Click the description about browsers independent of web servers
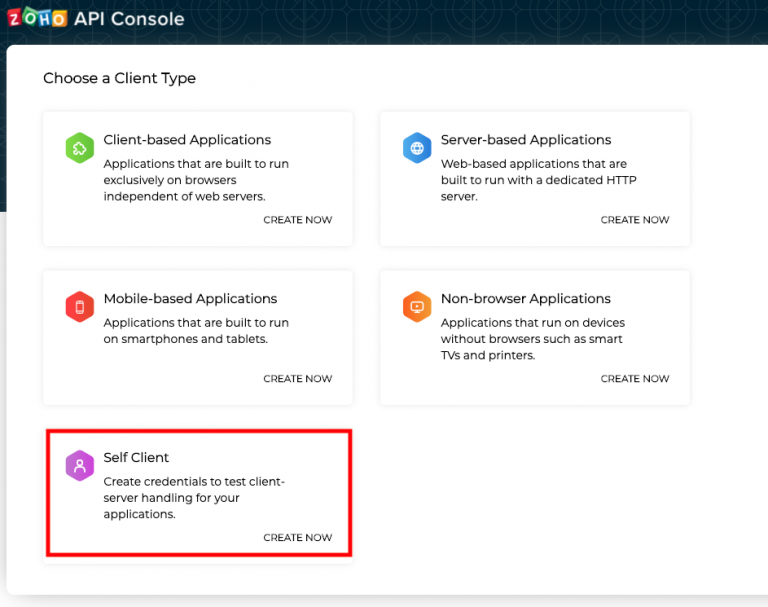The height and width of the screenshot is (607, 768). point(196,180)
